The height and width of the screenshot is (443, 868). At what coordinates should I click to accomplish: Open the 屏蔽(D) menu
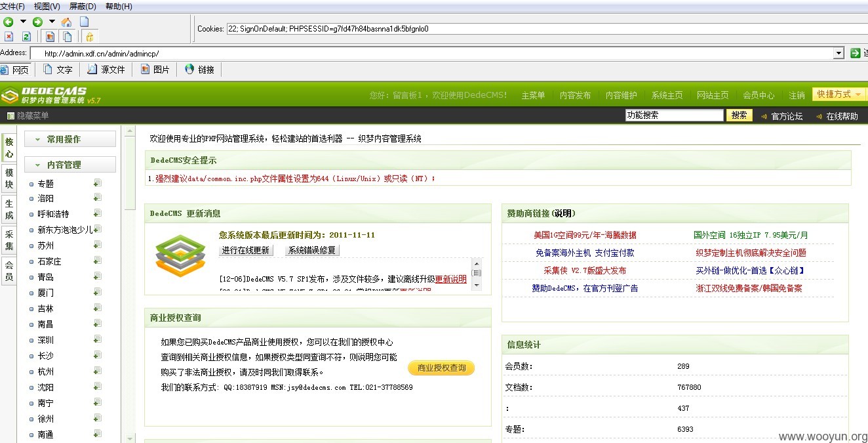coord(83,7)
